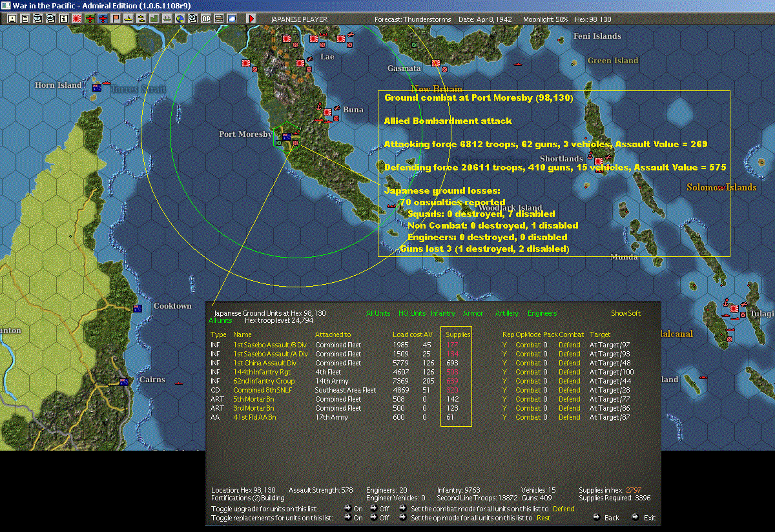Open Combined 8th SNLF unit
775x532 pixels.
263,390
